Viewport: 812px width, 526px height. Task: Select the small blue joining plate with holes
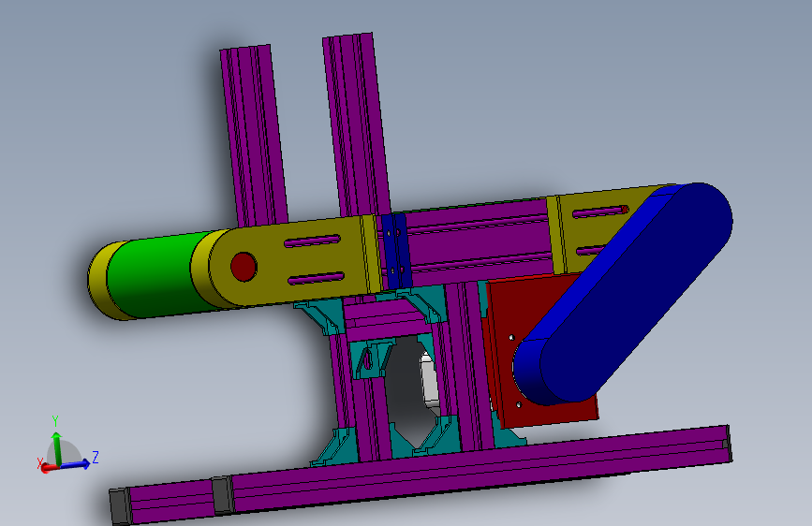(396, 251)
